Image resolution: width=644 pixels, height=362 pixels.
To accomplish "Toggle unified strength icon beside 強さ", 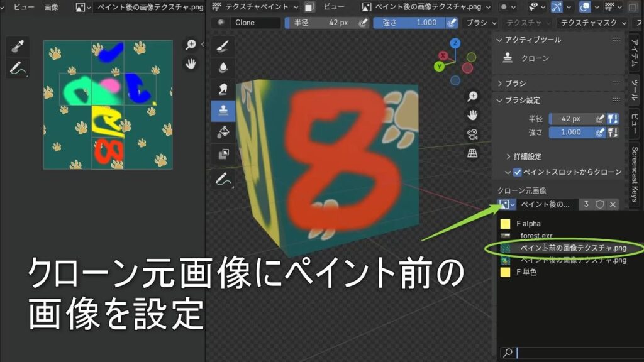I will (613, 132).
